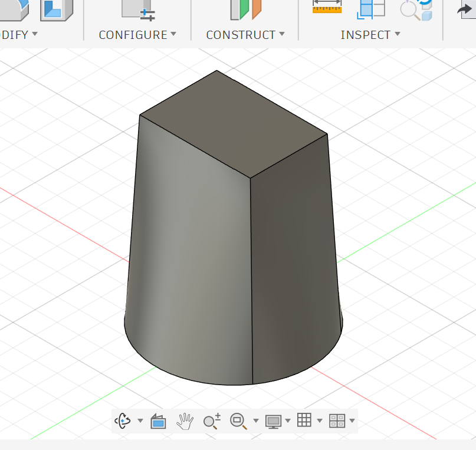The image size is (476, 450).
Task: Select the Offset Plane construct icon
Action: (245, 9)
